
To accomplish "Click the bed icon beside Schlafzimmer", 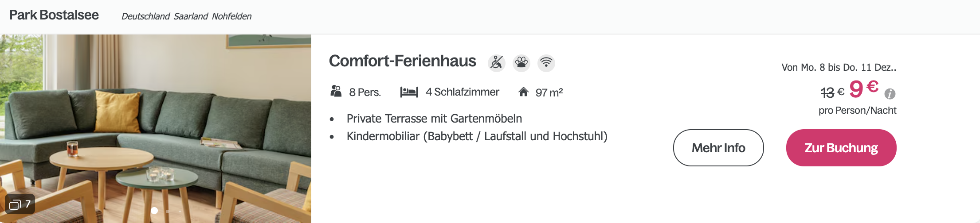I will tap(409, 92).
